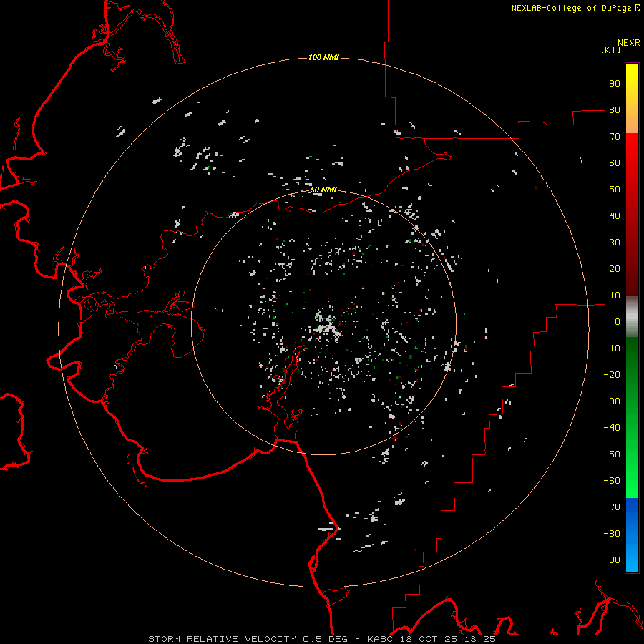Screen dimensions: 644x644
Task: Click the 30 knot scale value
Action: pos(615,243)
